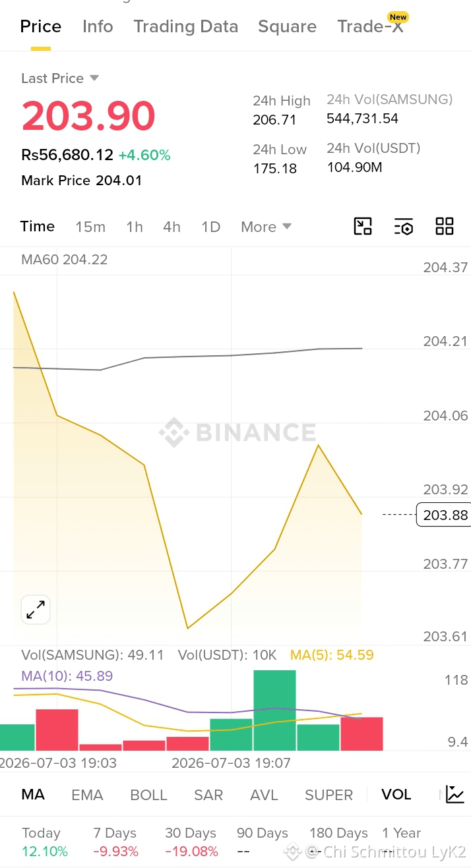Image resolution: width=471 pixels, height=868 pixels.
Task: Enable the BOLL indicator
Action: pos(148,795)
